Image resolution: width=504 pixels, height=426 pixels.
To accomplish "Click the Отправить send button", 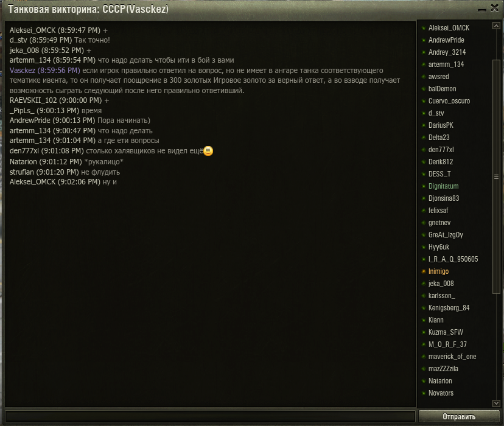I will [x=459, y=416].
